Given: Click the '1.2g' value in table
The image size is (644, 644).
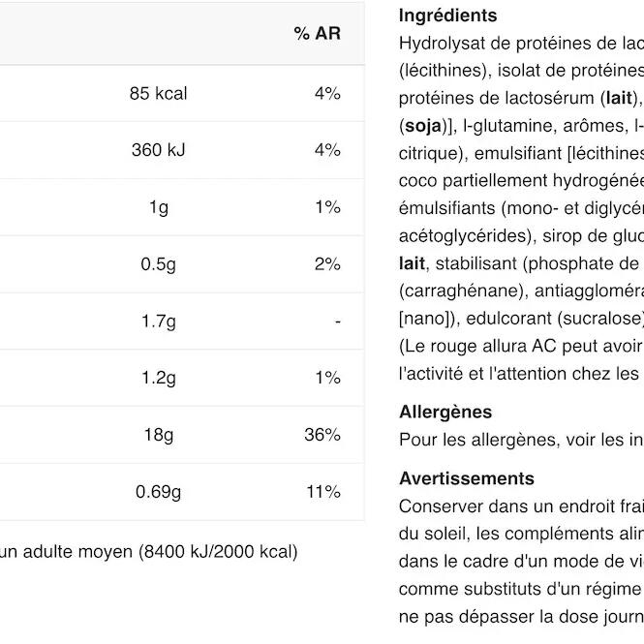Looking at the screenshot, I should 158,378.
